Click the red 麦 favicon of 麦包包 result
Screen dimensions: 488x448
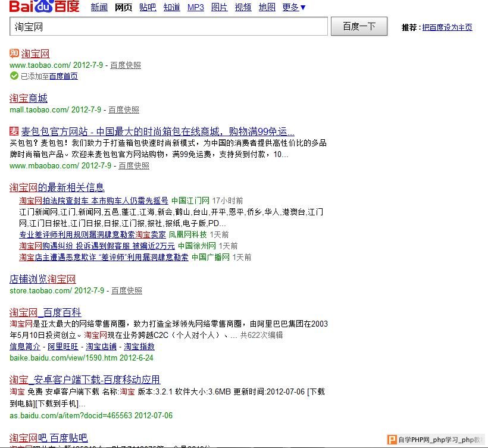(14, 131)
